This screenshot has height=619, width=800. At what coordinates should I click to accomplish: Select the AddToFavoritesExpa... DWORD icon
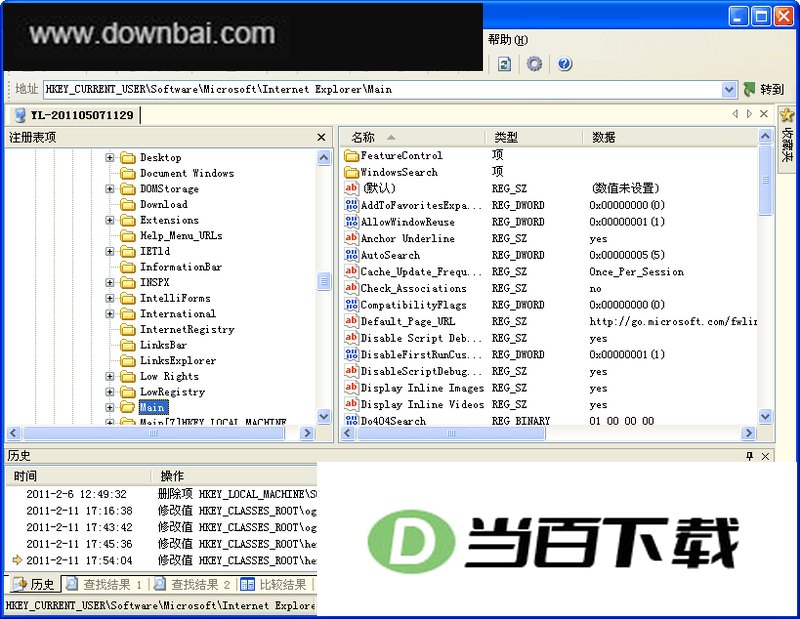tap(351, 205)
